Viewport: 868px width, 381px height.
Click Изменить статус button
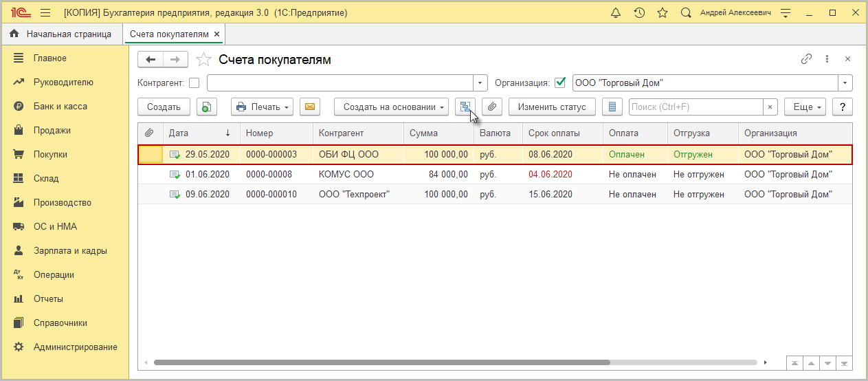[x=552, y=107]
